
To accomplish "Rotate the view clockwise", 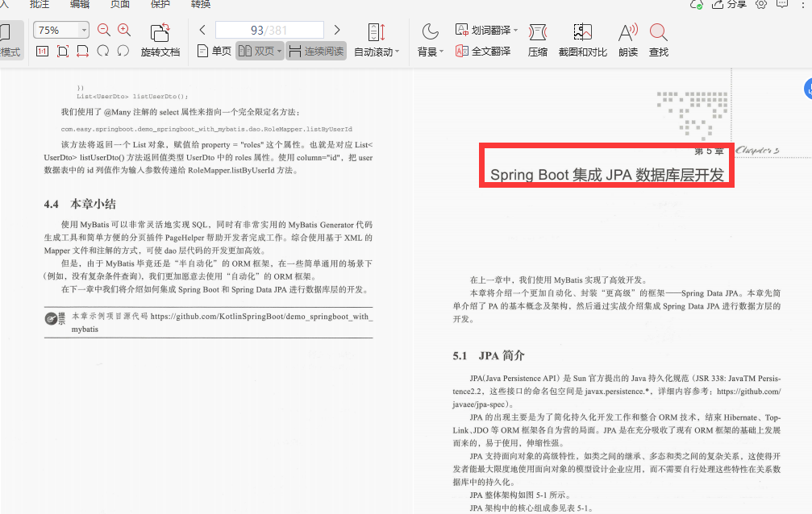I will point(103,52).
